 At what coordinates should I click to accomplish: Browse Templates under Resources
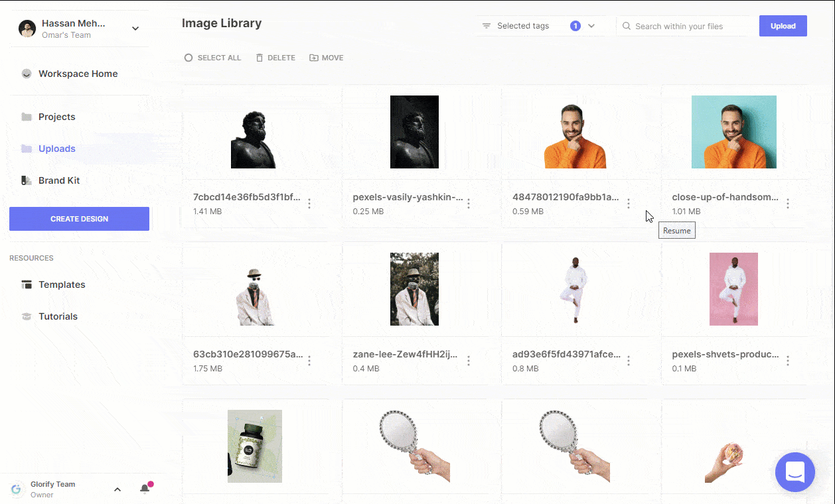point(62,284)
